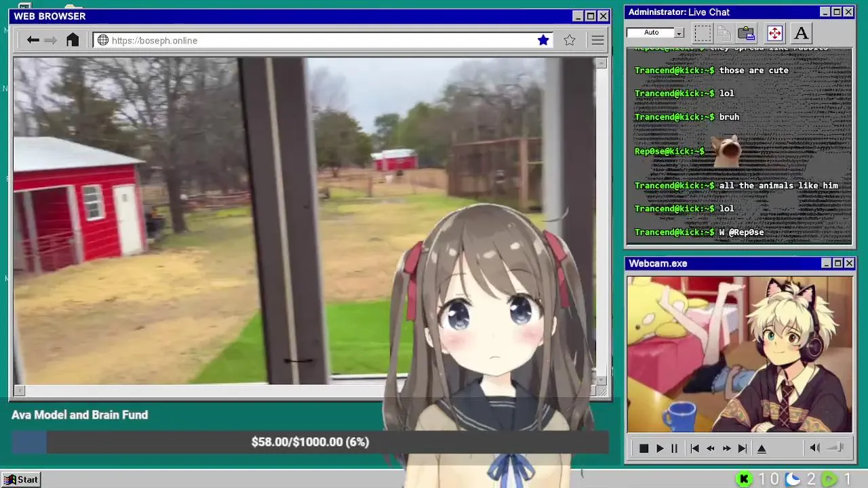
Task: Click the copy pages icon in Live Chat
Action: tap(724, 33)
